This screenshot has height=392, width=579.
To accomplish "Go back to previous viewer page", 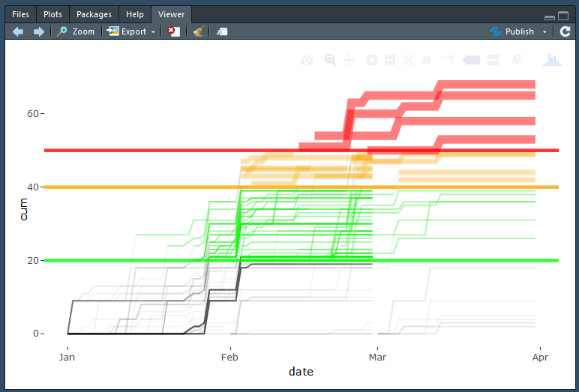I will (x=18, y=31).
